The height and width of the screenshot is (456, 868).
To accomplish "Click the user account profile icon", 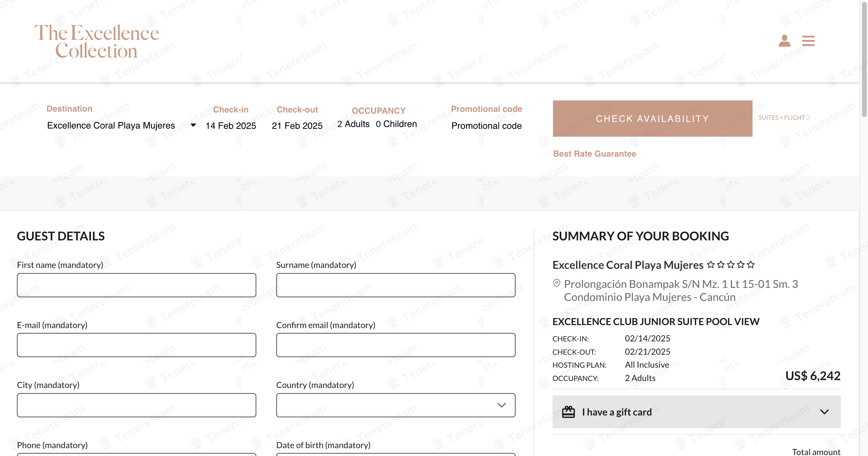I will [784, 41].
